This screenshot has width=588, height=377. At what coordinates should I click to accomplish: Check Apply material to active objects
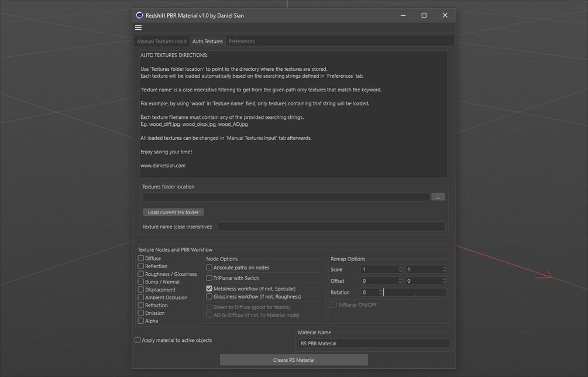click(137, 340)
